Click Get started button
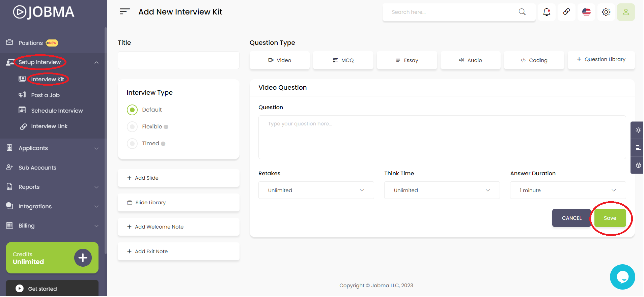This screenshot has width=644, height=297. click(52, 289)
